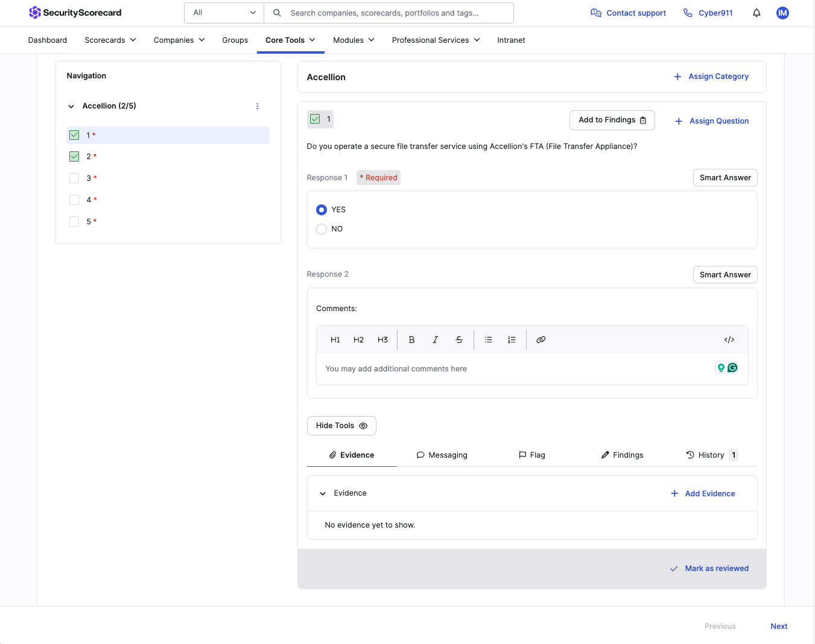
Task: Click the Cyber911 phone link
Action: coord(708,13)
